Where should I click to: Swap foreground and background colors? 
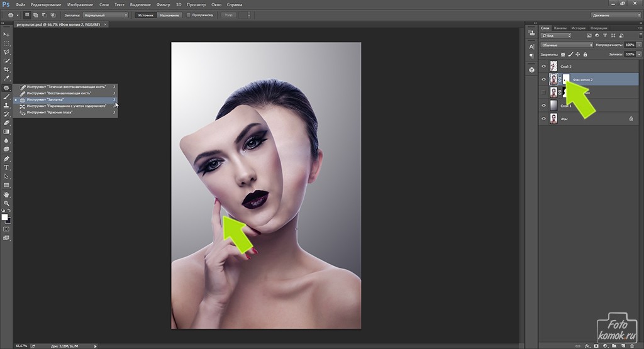pos(9,211)
